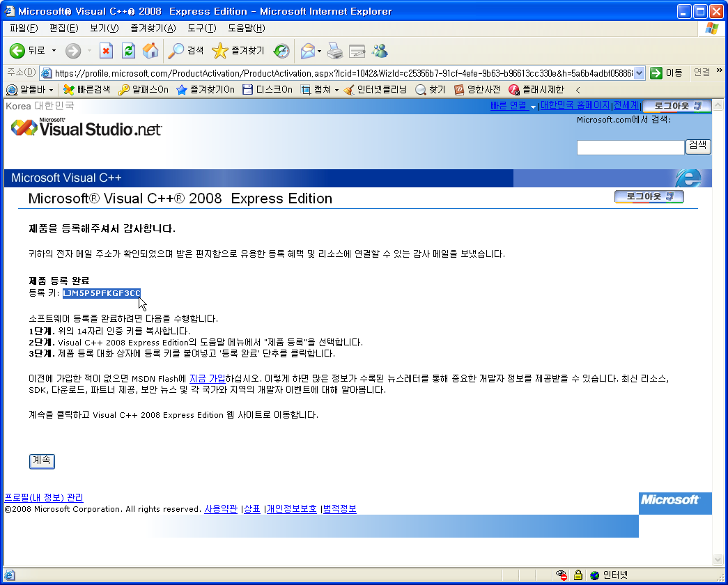Screen dimensions: 728x585
Task: Go back with the 뒤로 arrow button
Action: pyautogui.click(x=27, y=51)
